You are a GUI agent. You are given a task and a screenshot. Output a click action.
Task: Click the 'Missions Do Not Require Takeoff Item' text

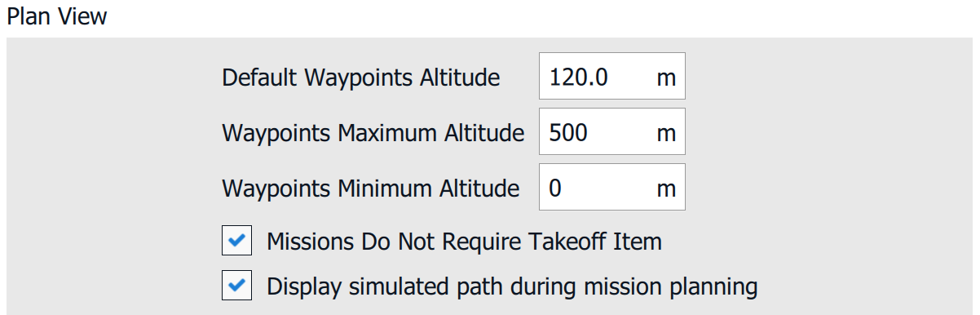465,242
